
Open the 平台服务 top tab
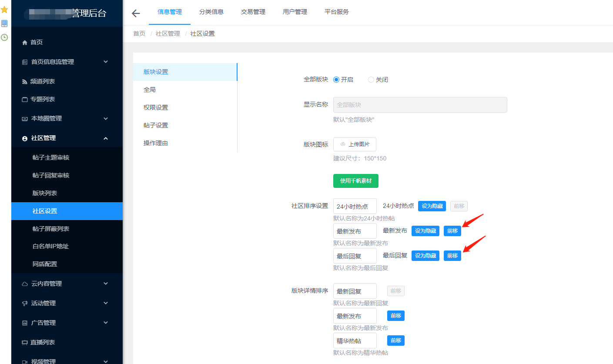(x=337, y=12)
